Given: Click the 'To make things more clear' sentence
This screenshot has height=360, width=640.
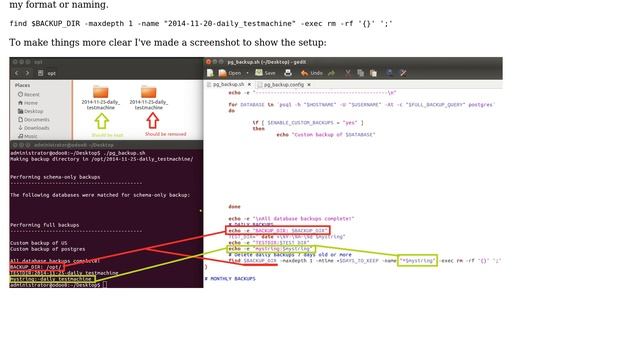Looking at the screenshot, I should pos(168,42).
